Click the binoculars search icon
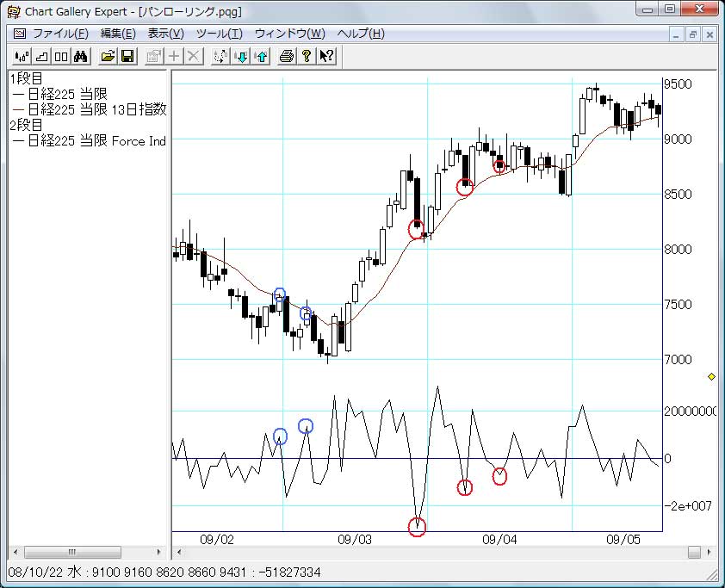The height and width of the screenshot is (588, 725). [x=82, y=56]
